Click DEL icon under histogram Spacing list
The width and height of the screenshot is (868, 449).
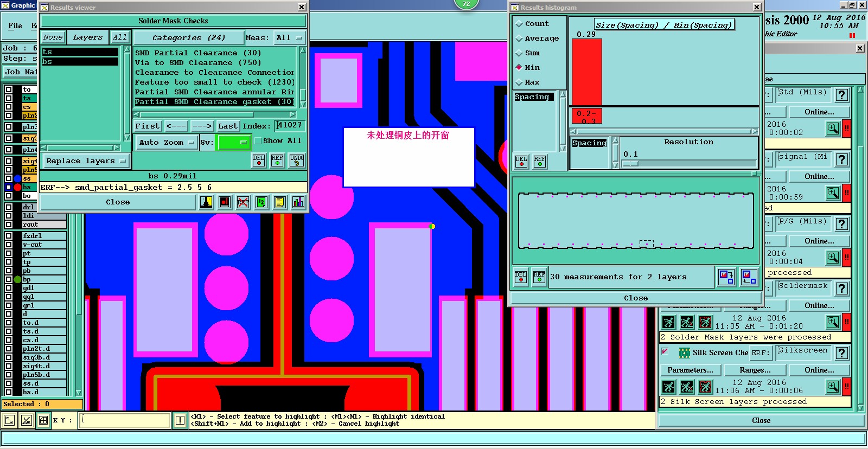pyautogui.click(x=521, y=161)
